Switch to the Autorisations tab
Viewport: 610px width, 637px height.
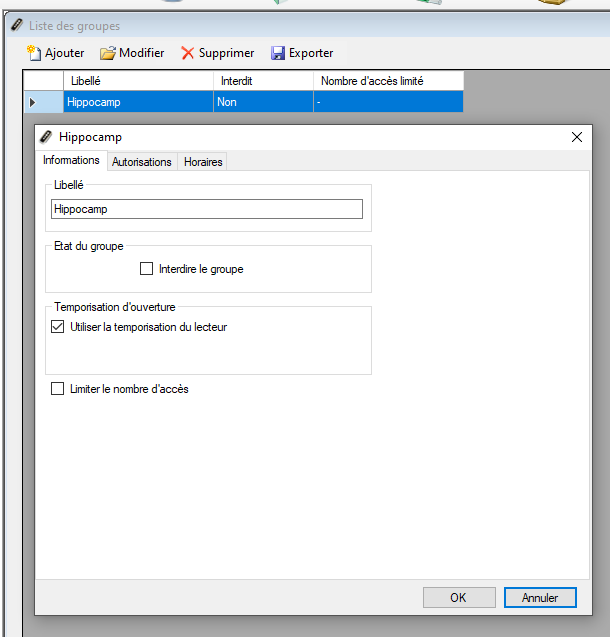point(141,162)
